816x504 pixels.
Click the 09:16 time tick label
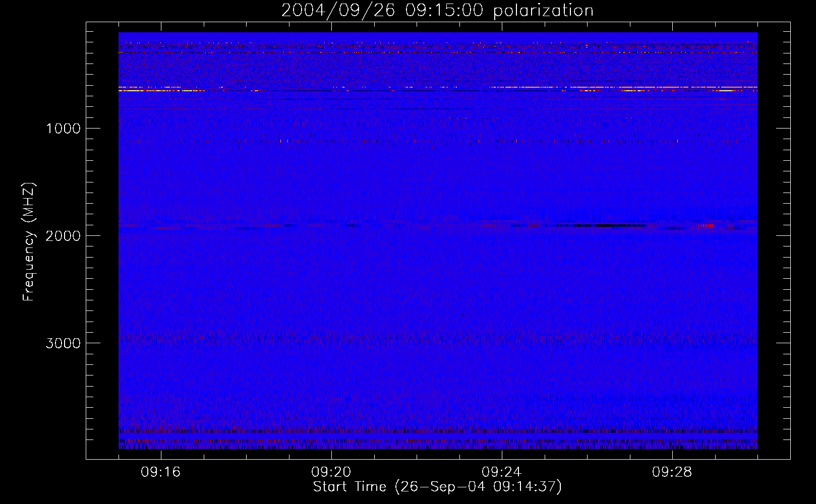(161, 472)
